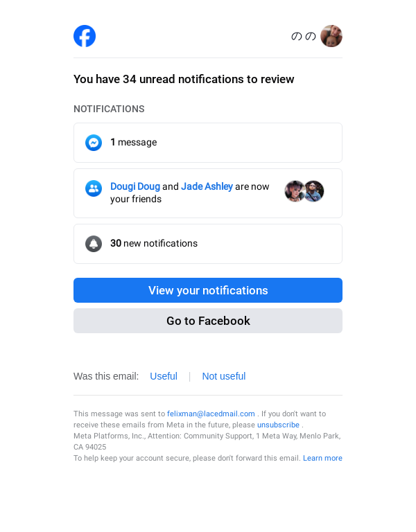Click the friends icon in notification
Screen dimensions: 416x532
[94, 188]
